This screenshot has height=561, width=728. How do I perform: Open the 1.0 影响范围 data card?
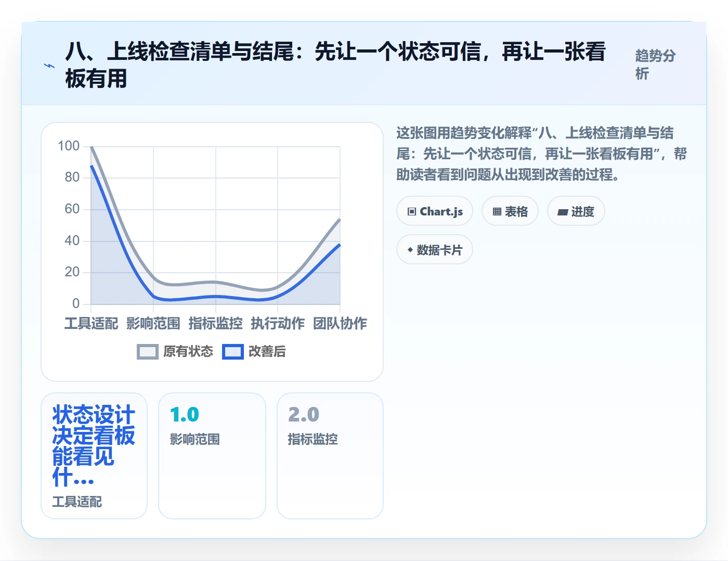[x=212, y=456]
